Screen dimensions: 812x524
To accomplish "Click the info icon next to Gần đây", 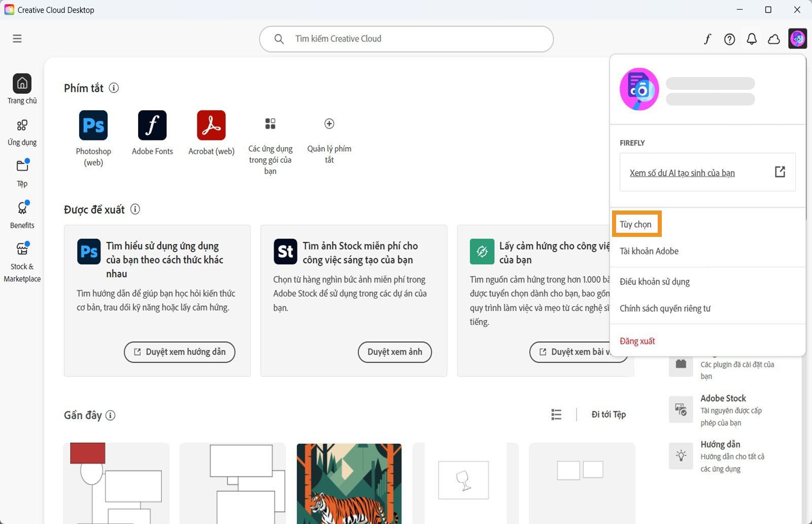I will tap(110, 415).
